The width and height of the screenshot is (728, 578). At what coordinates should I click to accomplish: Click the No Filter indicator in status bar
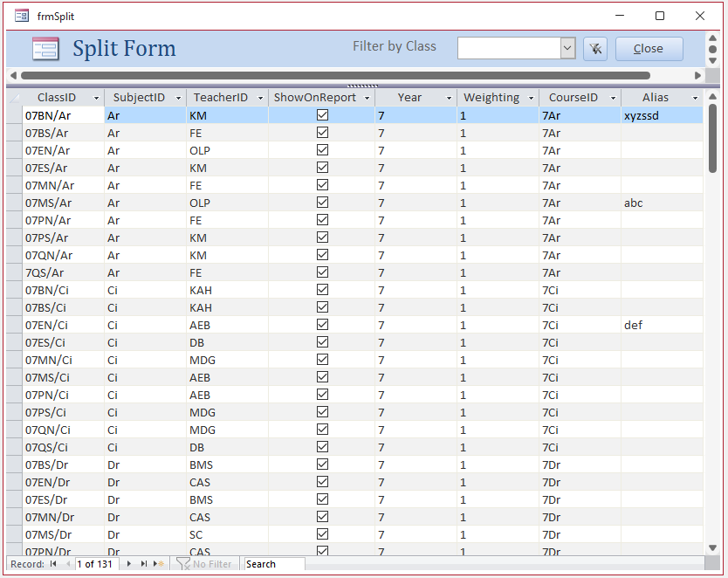(204, 564)
